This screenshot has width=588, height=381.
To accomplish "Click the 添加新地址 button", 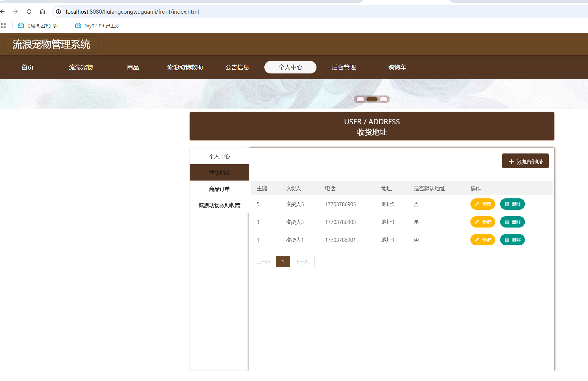I will coord(525,161).
